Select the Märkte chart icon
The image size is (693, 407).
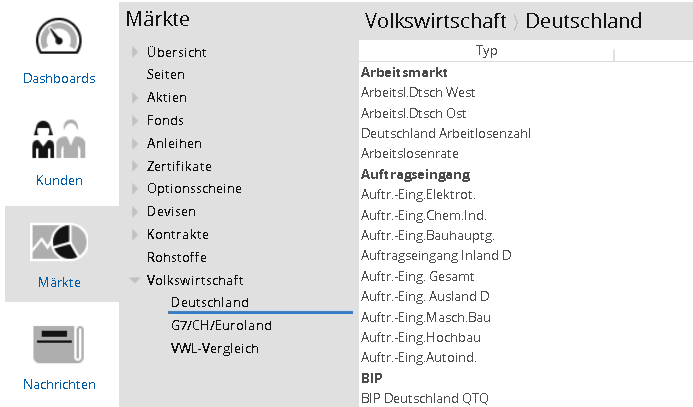[x=59, y=240]
